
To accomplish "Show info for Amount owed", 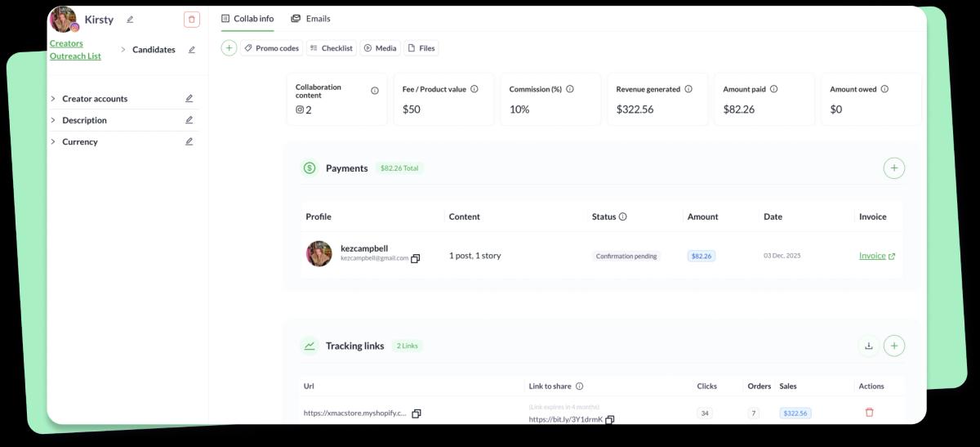I will [884, 89].
